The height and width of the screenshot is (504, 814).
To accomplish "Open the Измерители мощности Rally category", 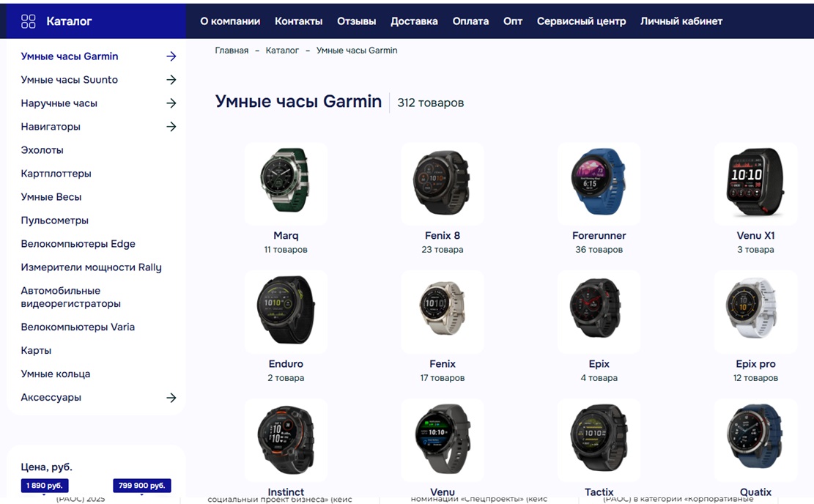I will pos(91,267).
